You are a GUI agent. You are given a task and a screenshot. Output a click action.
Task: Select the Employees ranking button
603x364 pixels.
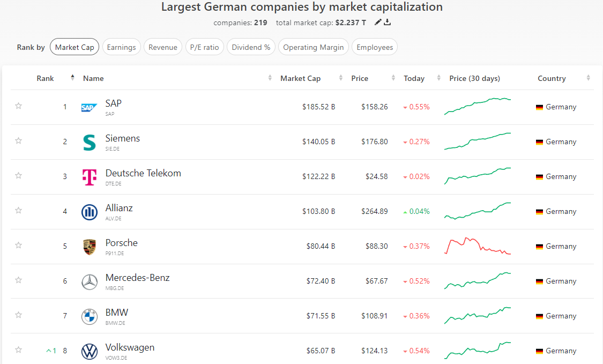click(375, 47)
